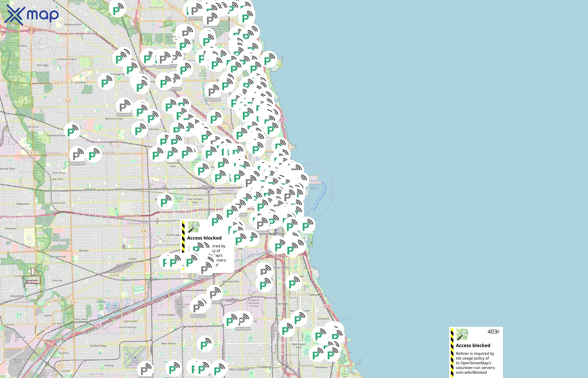This screenshot has height=378, width=588.
Task: Click the gray parking marker near Armour Square
Action: [263, 271]
